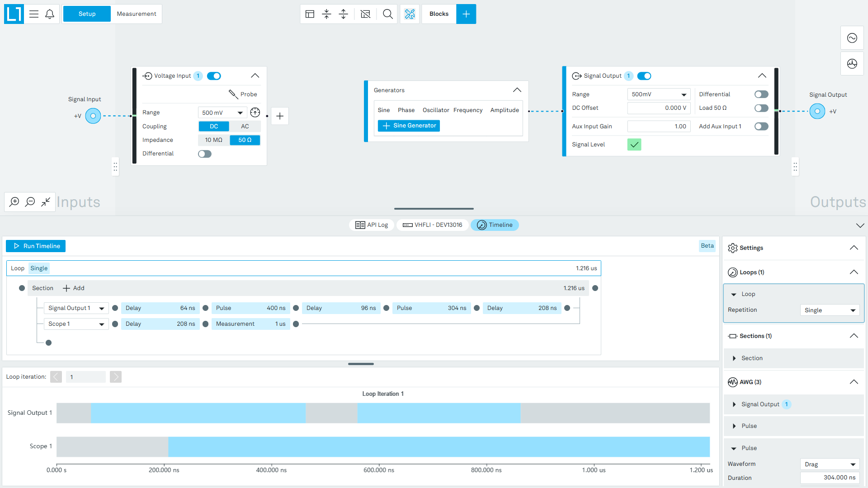The image size is (868, 488).
Task: Open the Repetition Single dropdown
Action: (x=830, y=310)
